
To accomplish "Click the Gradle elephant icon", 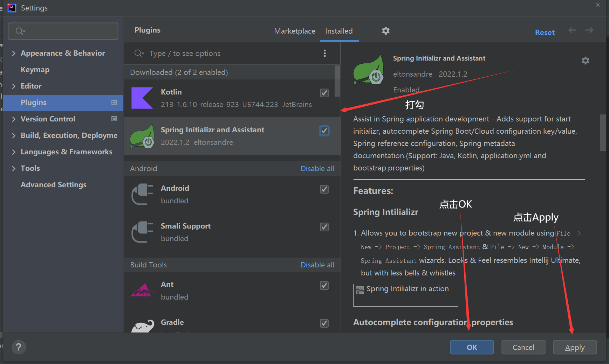I will pos(143,326).
